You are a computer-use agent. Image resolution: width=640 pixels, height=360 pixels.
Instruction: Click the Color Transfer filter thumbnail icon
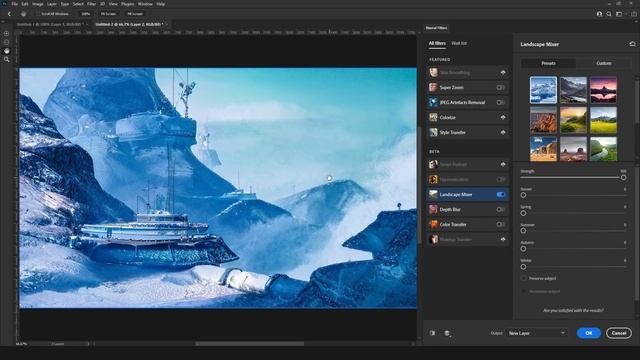[433, 224]
